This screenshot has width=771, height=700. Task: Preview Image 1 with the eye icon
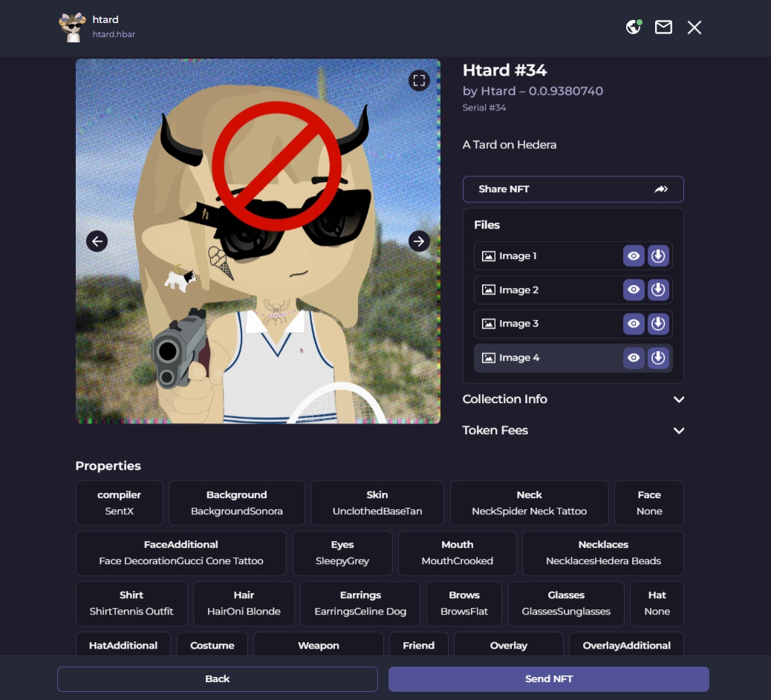(x=634, y=255)
